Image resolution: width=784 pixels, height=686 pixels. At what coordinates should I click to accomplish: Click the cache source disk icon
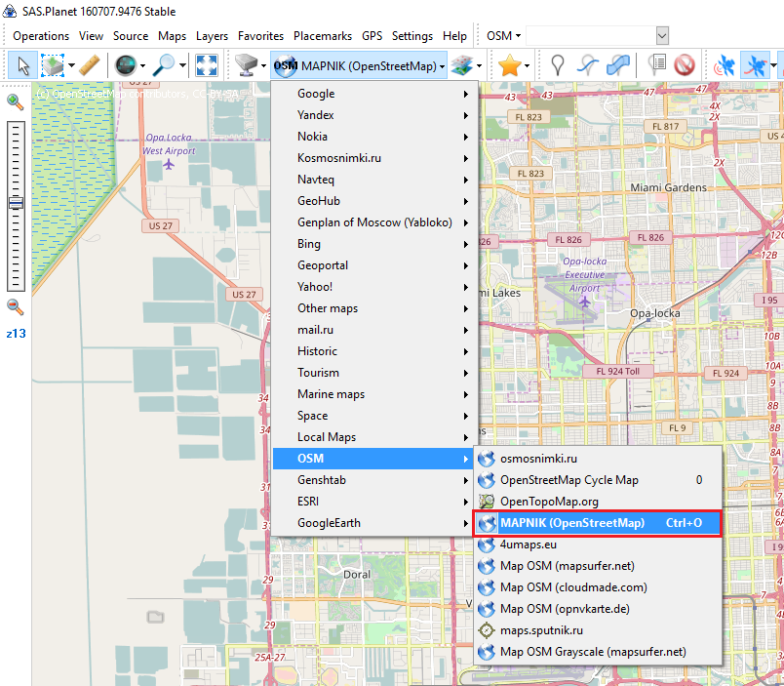247,65
